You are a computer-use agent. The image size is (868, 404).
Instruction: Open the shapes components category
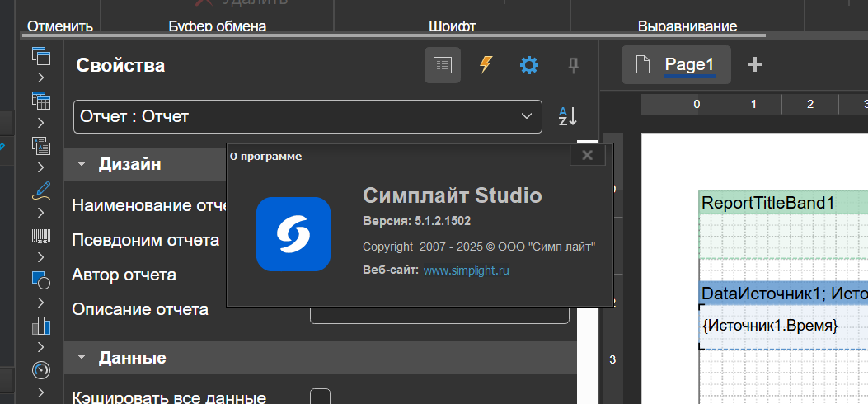tap(40, 280)
